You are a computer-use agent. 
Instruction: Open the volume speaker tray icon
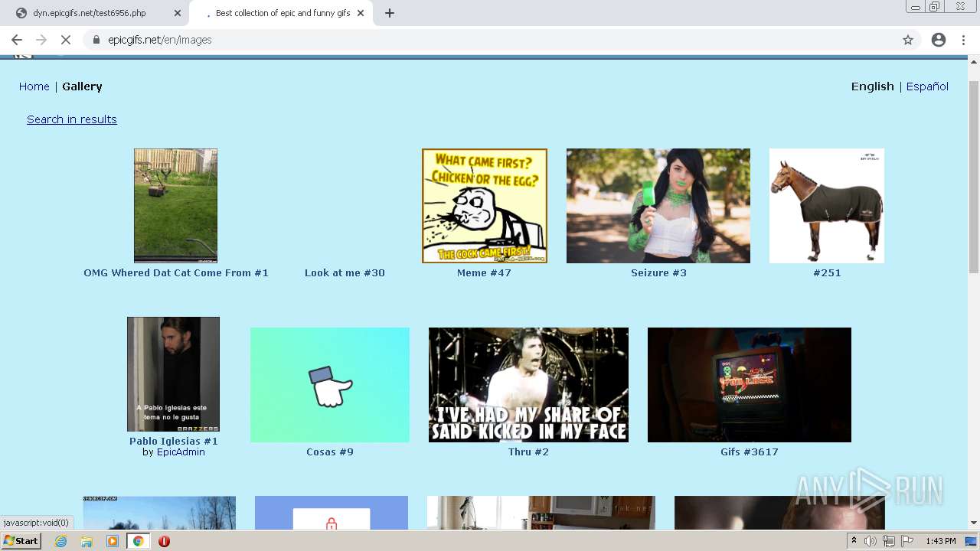click(x=871, y=541)
